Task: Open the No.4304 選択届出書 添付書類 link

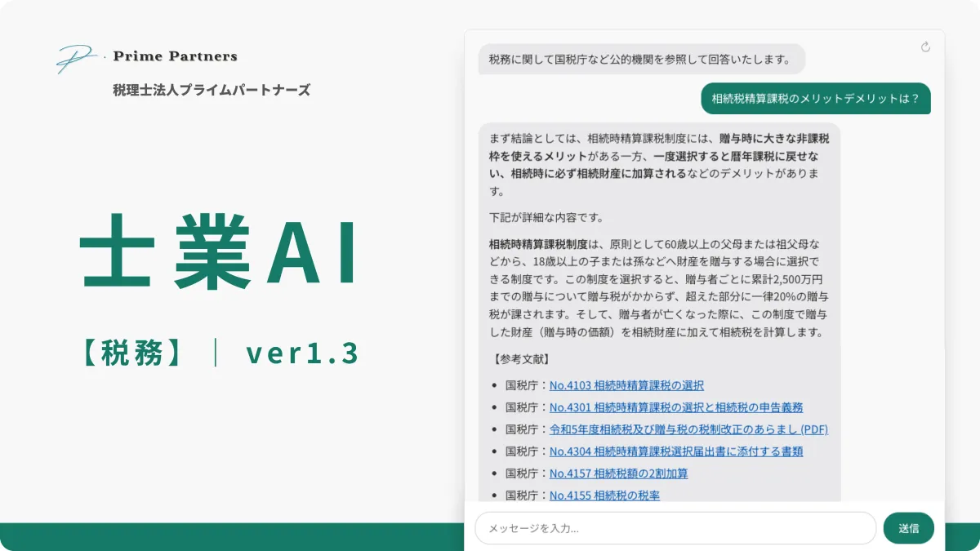Action: click(676, 451)
